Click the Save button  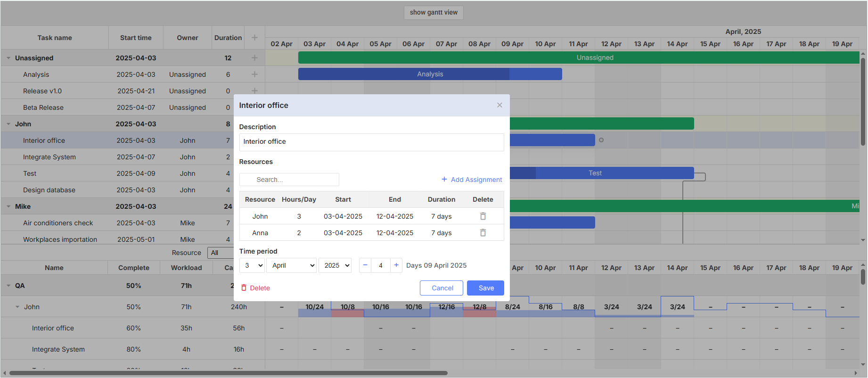(x=485, y=288)
